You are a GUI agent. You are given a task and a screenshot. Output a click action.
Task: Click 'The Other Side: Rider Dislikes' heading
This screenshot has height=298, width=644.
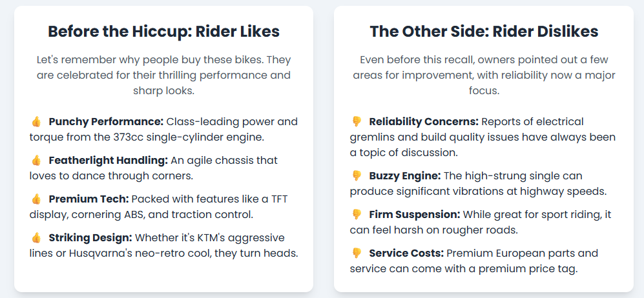coord(484,32)
